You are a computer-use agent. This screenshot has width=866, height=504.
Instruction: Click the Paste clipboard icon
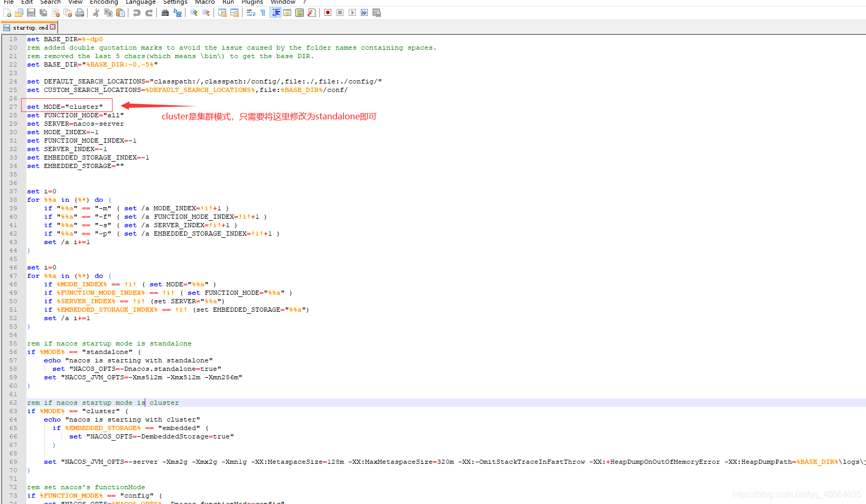120,13
